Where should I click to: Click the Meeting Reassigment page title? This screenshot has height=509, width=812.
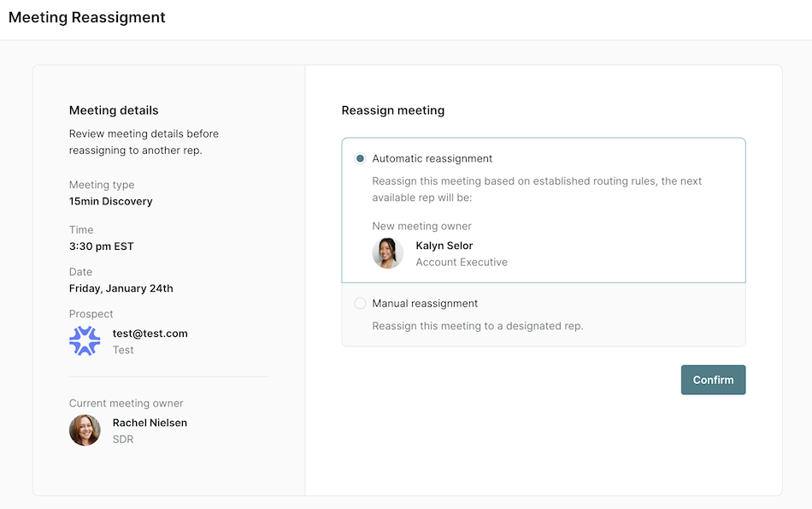87,17
